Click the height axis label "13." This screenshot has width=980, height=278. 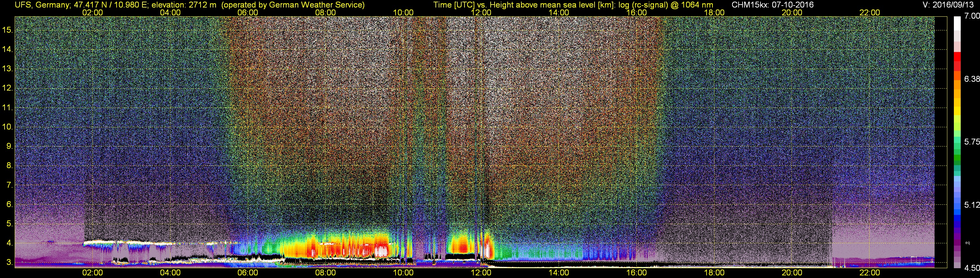tap(8, 69)
